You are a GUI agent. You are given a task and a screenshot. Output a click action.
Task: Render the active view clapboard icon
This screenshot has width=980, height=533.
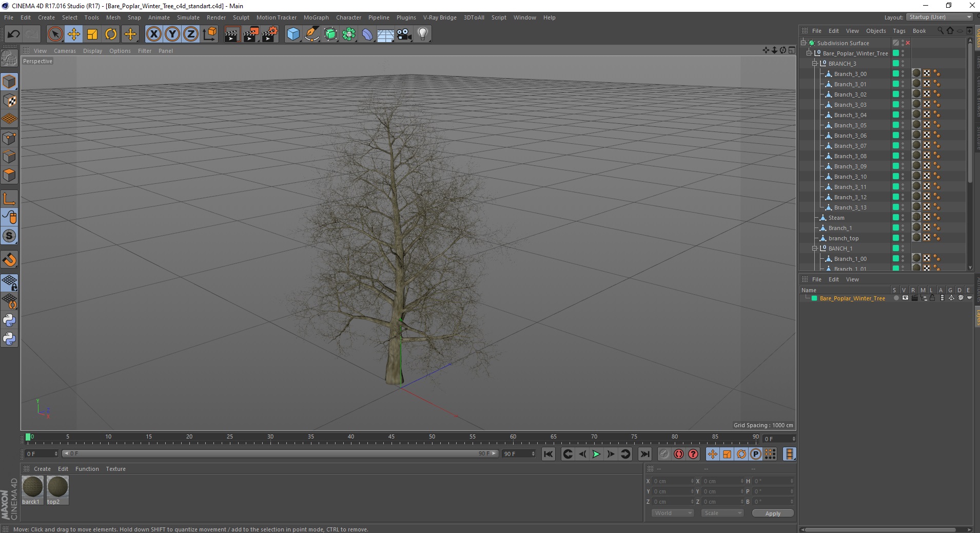pyautogui.click(x=232, y=34)
